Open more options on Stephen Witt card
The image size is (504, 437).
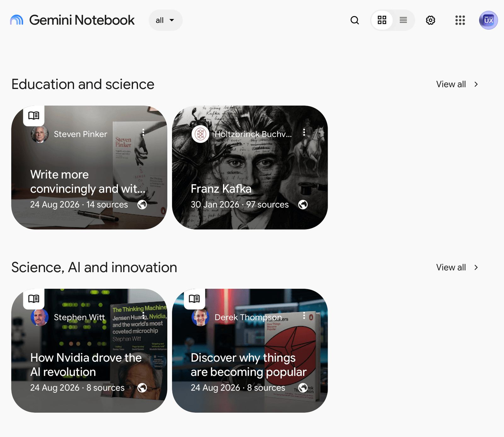point(143,316)
